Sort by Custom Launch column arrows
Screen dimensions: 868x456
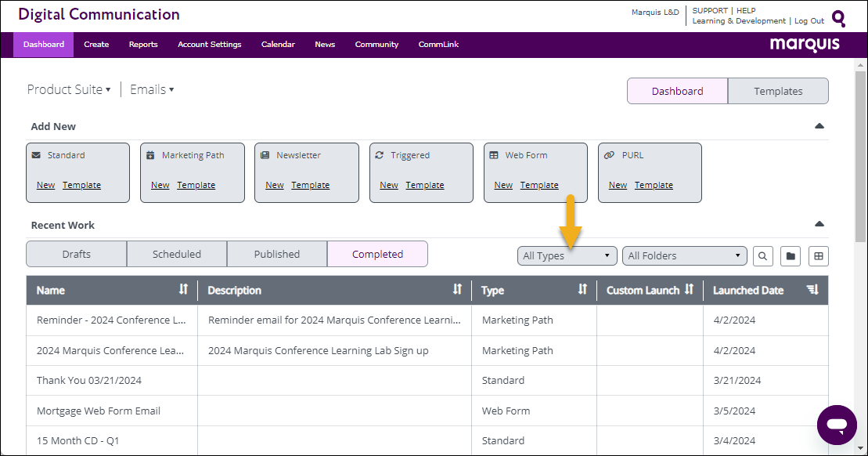tap(689, 289)
